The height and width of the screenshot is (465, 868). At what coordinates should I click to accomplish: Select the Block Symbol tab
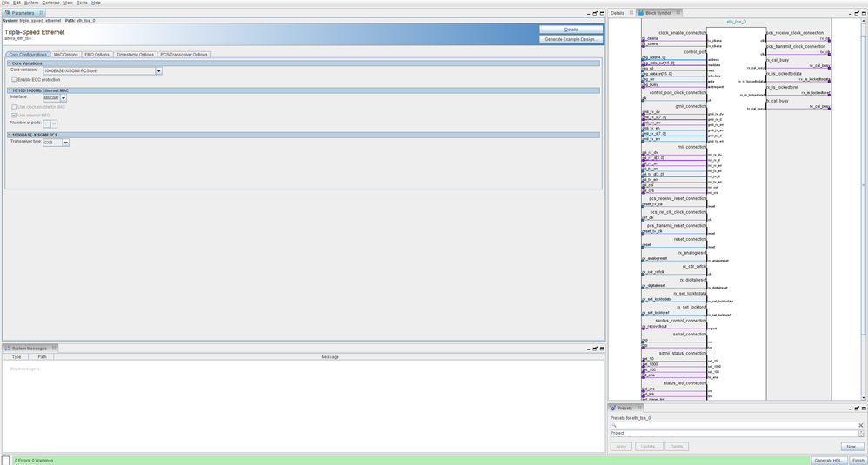[x=658, y=13]
